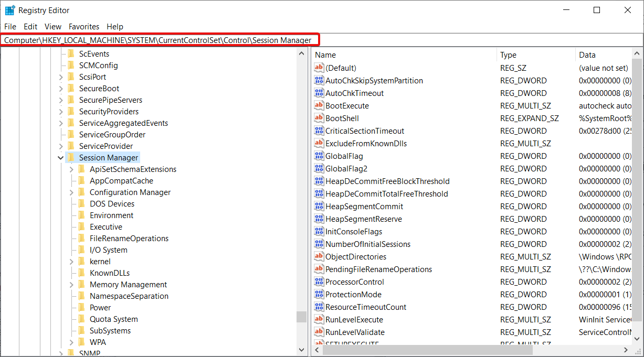
Task: Click the DWORD icon beside AutoChkSkipSystemPartition
Action: tap(319, 80)
